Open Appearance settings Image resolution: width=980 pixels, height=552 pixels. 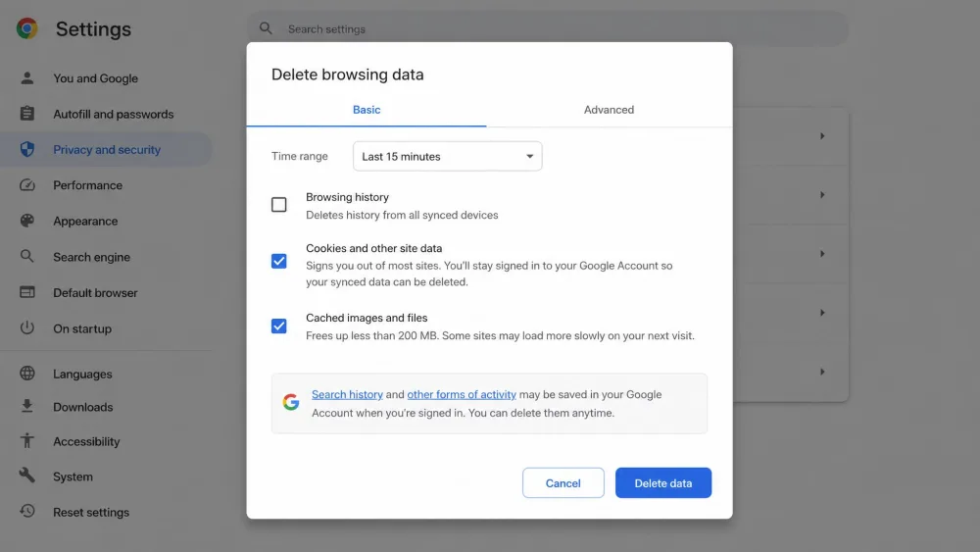[x=85, y=222]
